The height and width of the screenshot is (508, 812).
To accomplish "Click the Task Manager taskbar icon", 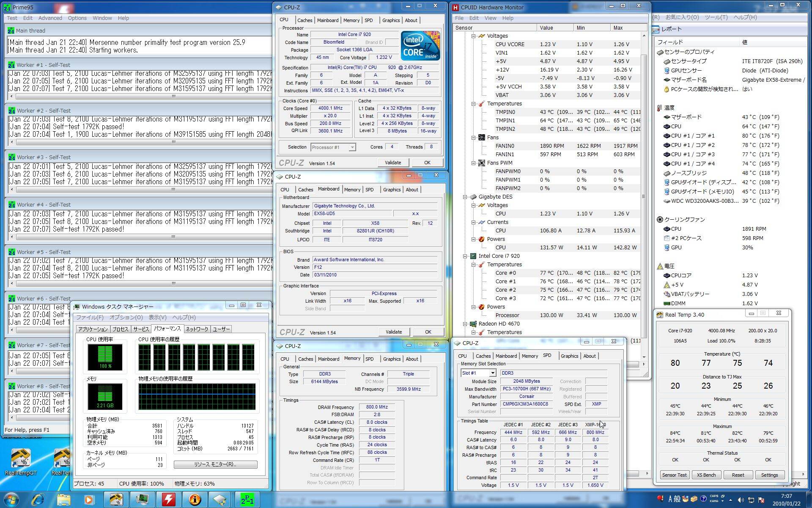I will click(142, 500).
